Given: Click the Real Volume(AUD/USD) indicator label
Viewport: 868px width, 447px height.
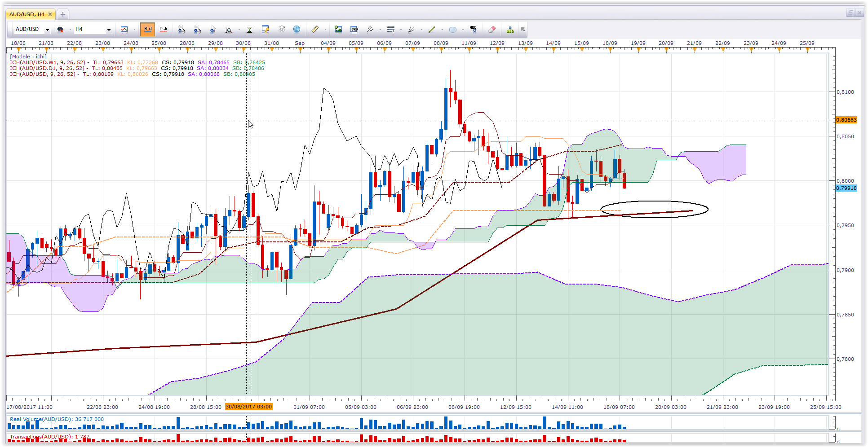Looking at the screenshot, I should pyautogui.click(x=41, y=419).
